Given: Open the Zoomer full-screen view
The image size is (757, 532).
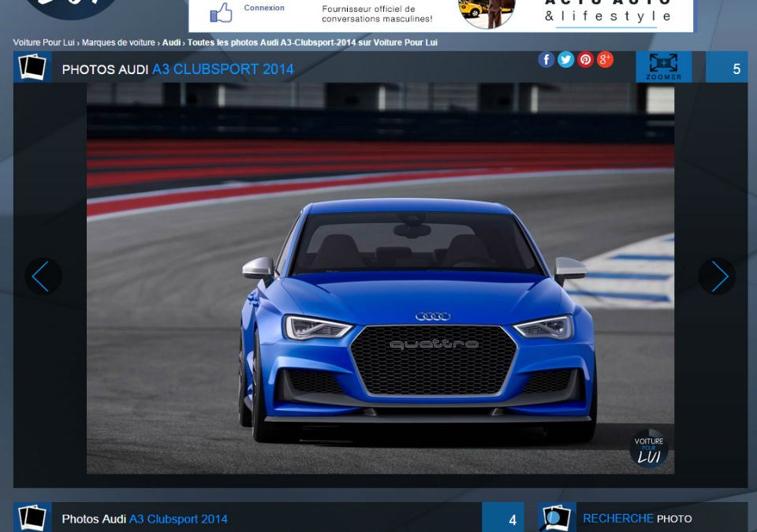Looking at the screenshot, I should tap(663, 67).
